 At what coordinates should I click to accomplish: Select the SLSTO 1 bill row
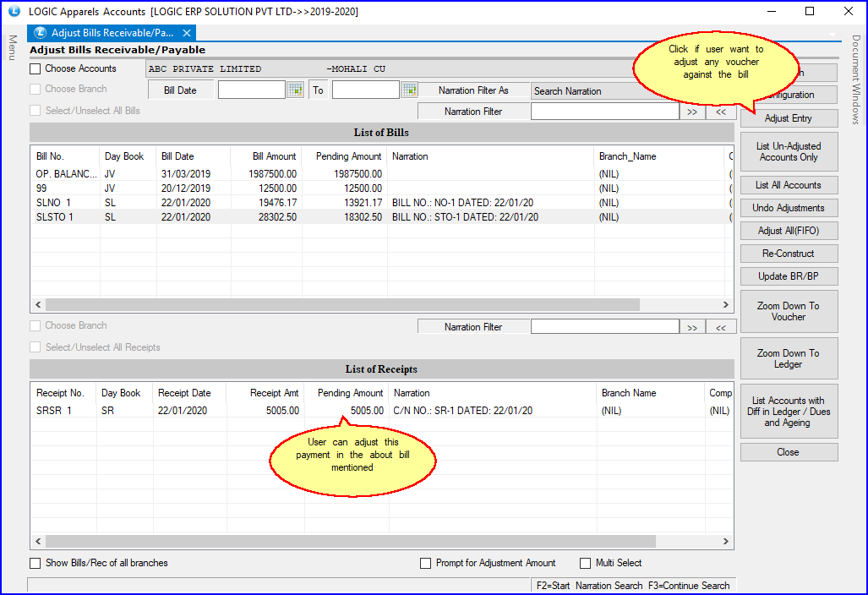(x=382, y=217)
